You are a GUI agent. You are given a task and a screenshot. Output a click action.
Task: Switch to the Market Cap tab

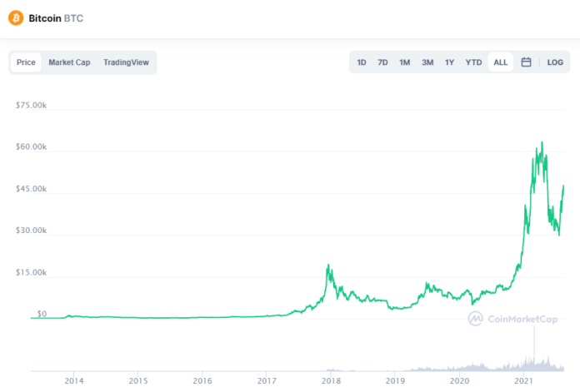pos(69,62)
